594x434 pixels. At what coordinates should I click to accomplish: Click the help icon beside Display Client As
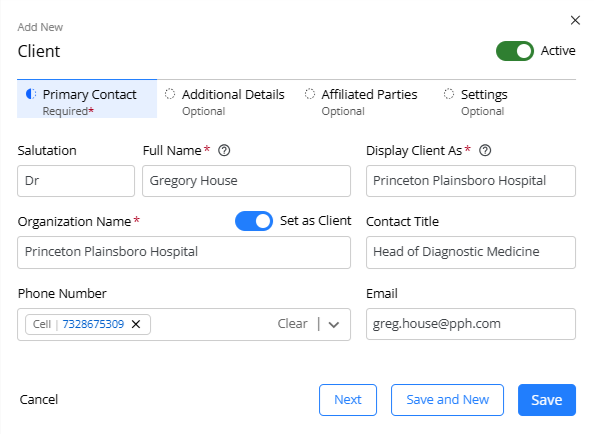(x=485, y=150)
